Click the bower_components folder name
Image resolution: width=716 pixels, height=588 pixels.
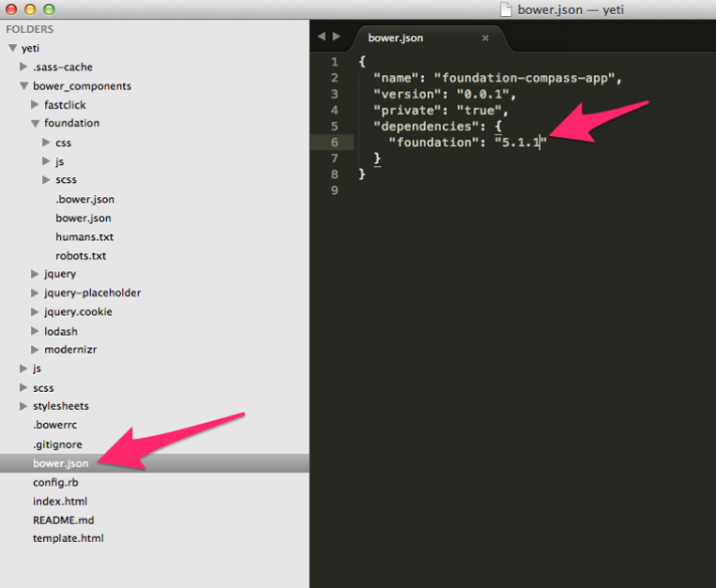(82, 85)
